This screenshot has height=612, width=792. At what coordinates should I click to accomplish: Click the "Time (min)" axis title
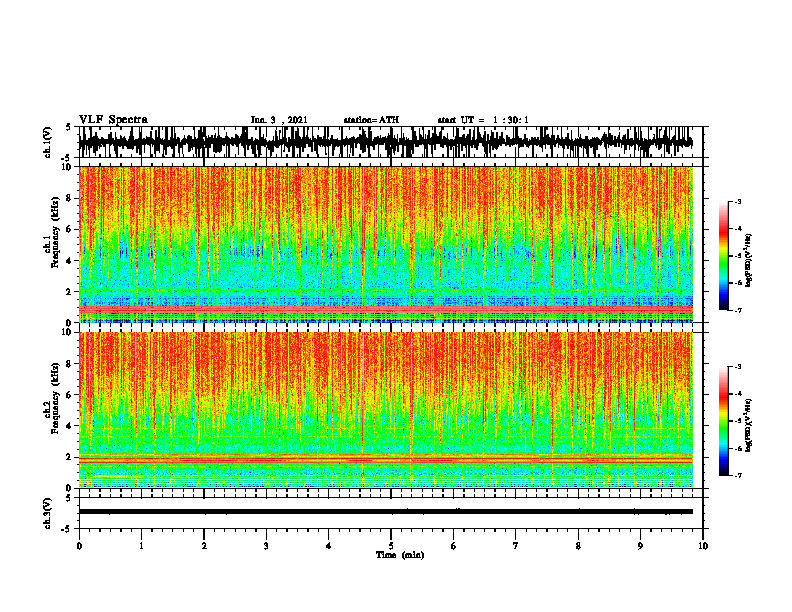click(400, 555)
